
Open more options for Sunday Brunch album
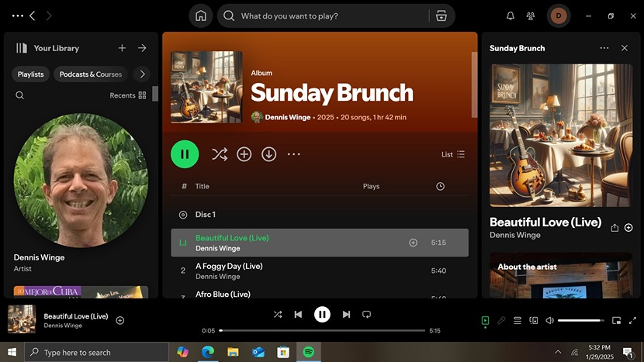(x=293, y=154)
